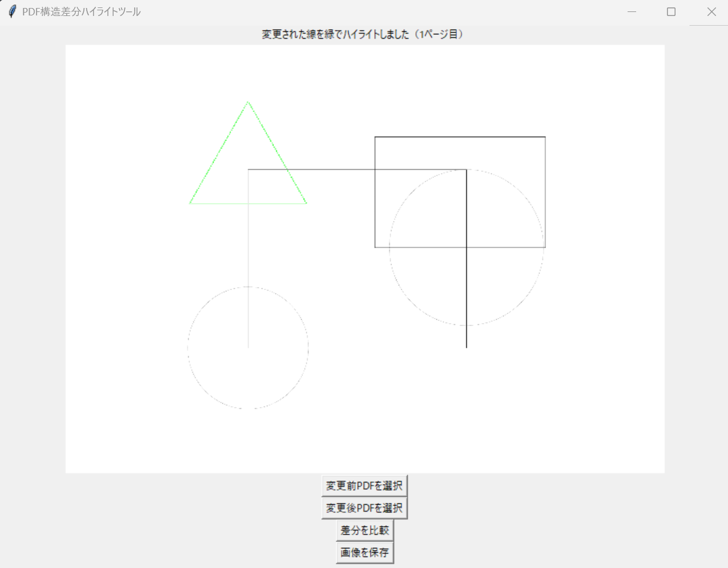Screen dimensions: 728x568
Task: Click the feather app icon in title bar
Action: (x=12, y=11)
